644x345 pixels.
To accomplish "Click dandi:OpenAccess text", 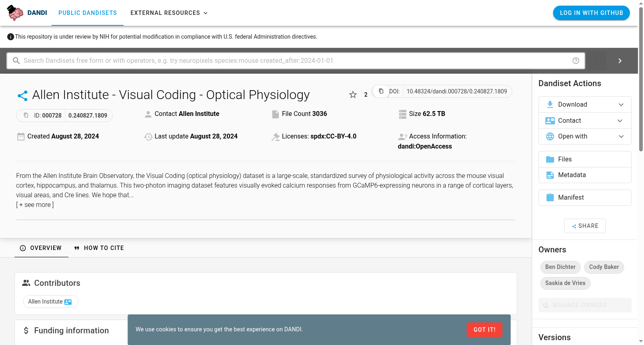I will [x=425, y=147].
